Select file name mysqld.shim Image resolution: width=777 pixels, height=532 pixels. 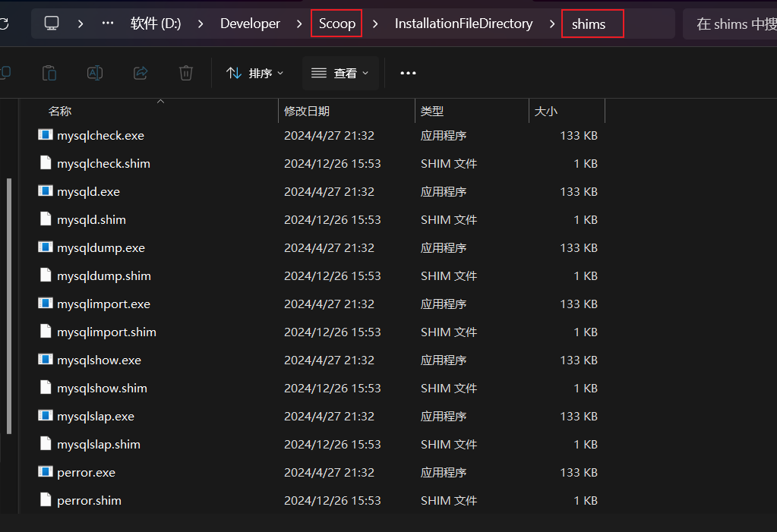click(91, 219)
